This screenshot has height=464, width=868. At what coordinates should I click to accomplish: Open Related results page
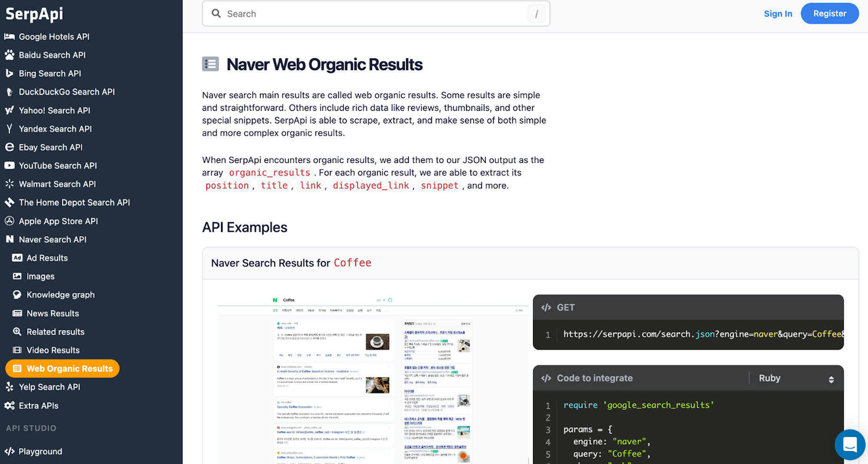56,332
